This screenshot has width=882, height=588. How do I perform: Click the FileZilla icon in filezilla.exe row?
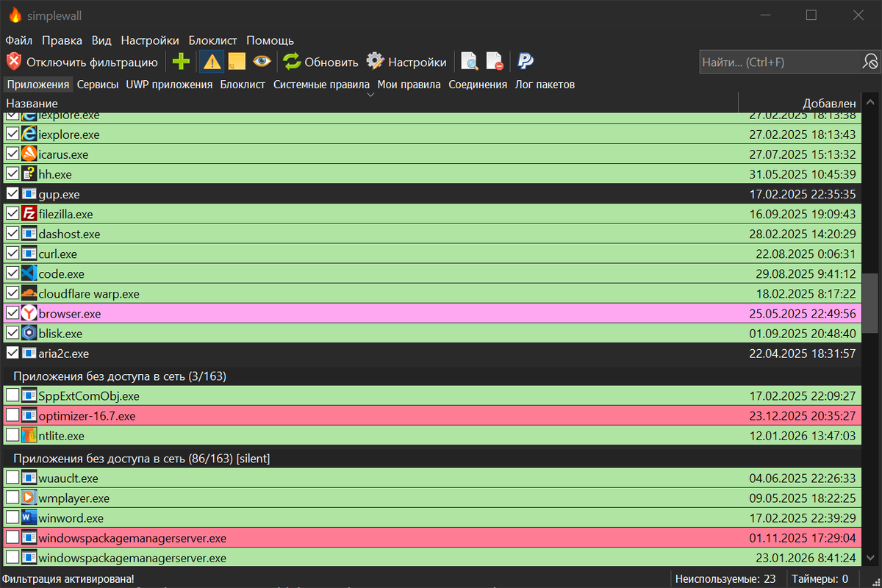point(29,214)
